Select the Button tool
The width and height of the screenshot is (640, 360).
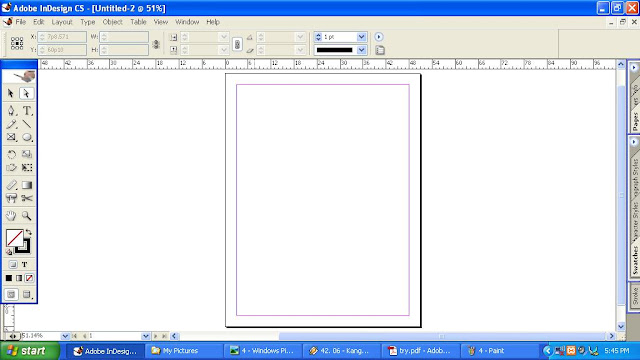11,198
